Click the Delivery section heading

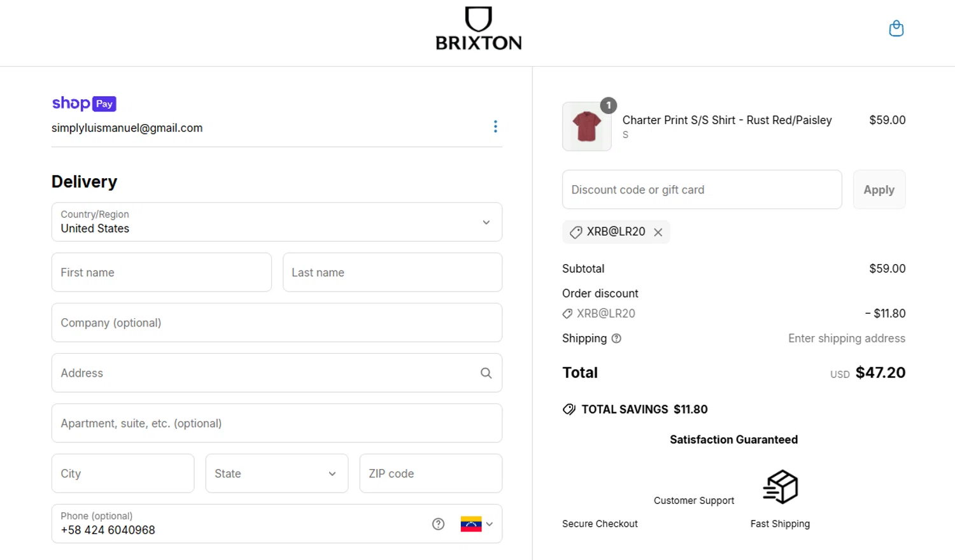pyautogui.click(x=85, y=182)
